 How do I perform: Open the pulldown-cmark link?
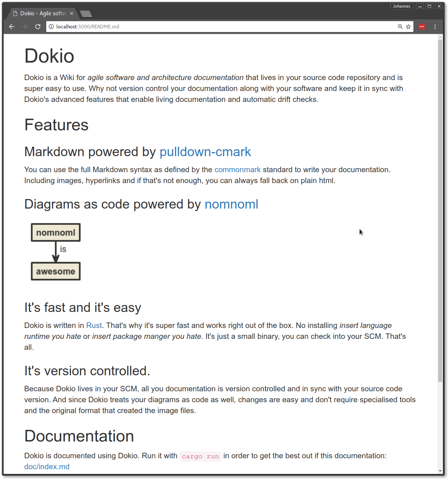[x=205, y=152]
